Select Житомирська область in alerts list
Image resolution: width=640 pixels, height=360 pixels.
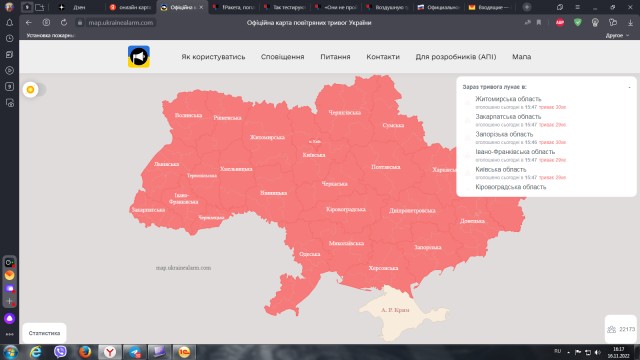(x=508, y=99)
